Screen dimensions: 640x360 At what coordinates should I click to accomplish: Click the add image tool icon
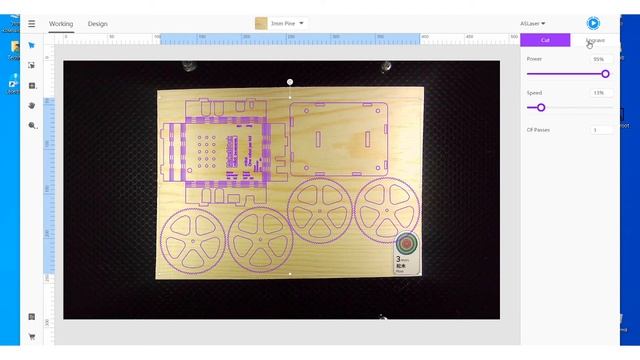(32, 86)
